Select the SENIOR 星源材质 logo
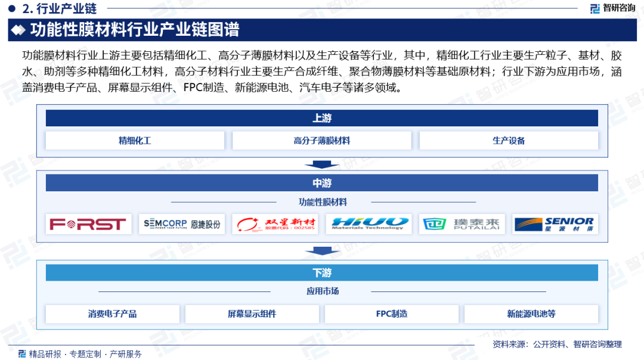This screenshot has height=360, width=644. pos(555,224)
